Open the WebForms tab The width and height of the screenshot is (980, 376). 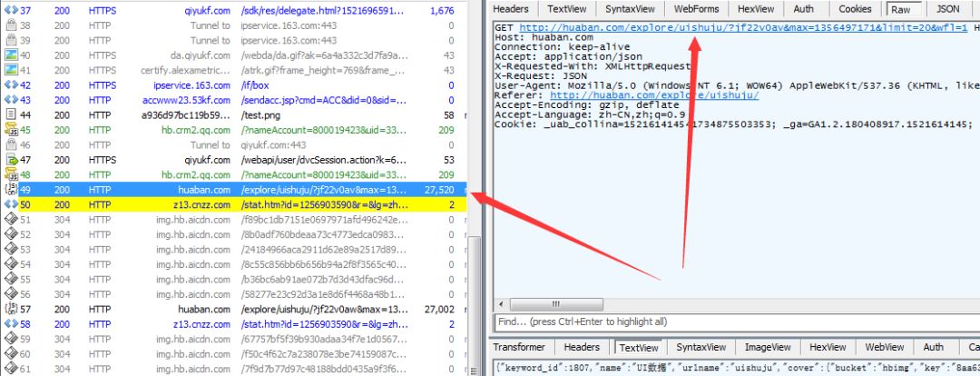coord(696,9)
